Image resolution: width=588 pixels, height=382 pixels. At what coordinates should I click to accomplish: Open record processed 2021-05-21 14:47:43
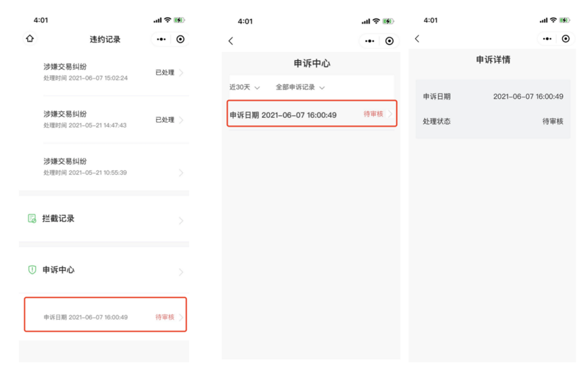click(x=104, y=120)
